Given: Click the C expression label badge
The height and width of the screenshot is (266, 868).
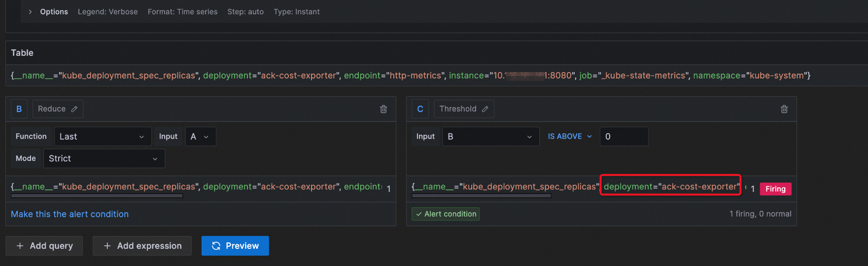Looking at the screenshot, I should pos(420,109).
